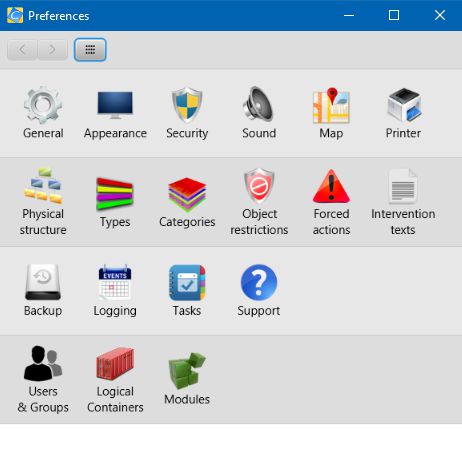Open Support question mark icon

(259, 283)
